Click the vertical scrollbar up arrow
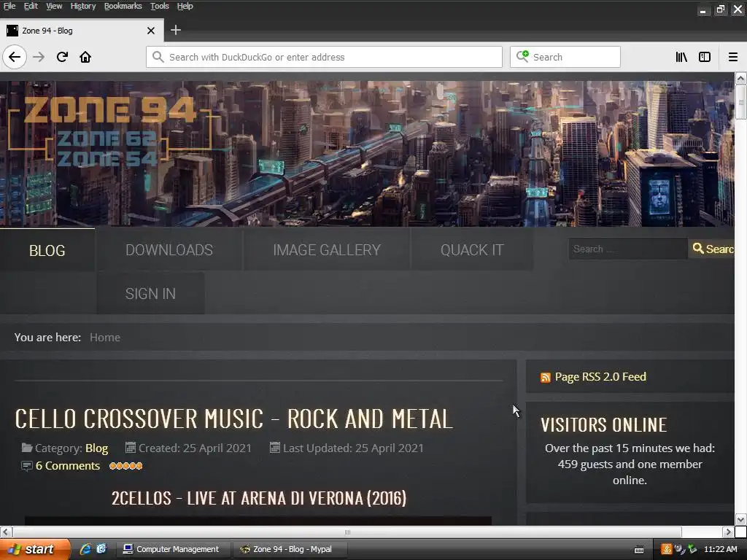This screenshot has height=560, width=747. coord(740,78)
